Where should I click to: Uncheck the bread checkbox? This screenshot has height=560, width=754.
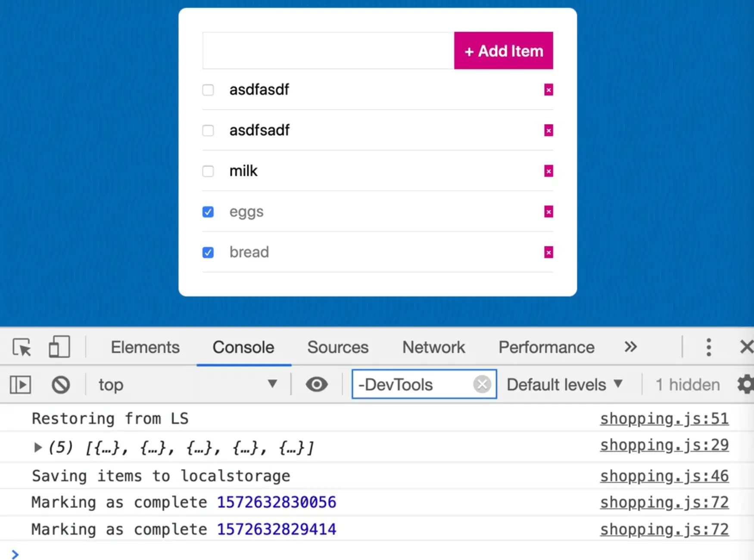pos(208,252)
